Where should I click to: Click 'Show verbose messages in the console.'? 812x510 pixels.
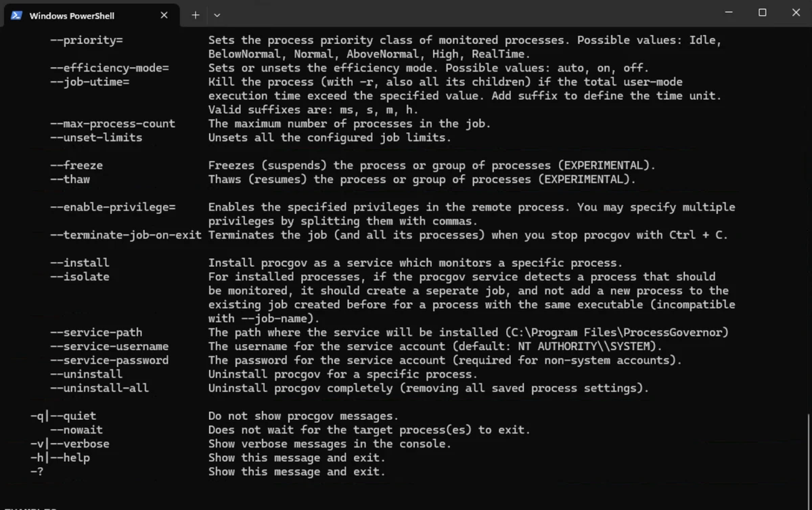point(330,444)
